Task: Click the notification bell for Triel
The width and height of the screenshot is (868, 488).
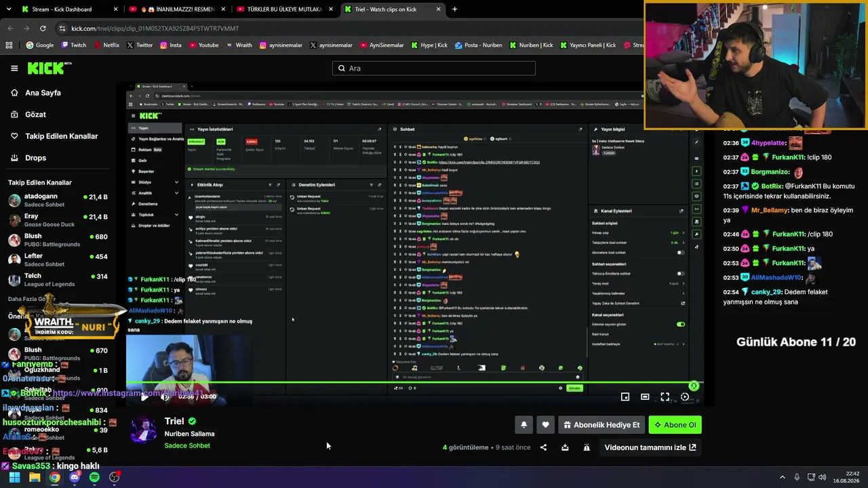Action: (524, 425)
